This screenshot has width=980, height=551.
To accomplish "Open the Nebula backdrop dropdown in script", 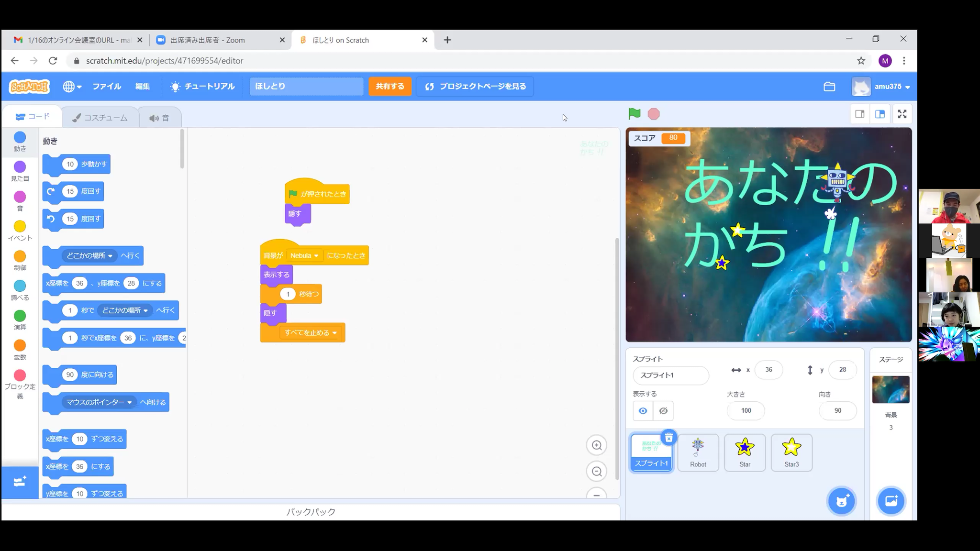I will (304, 256).
